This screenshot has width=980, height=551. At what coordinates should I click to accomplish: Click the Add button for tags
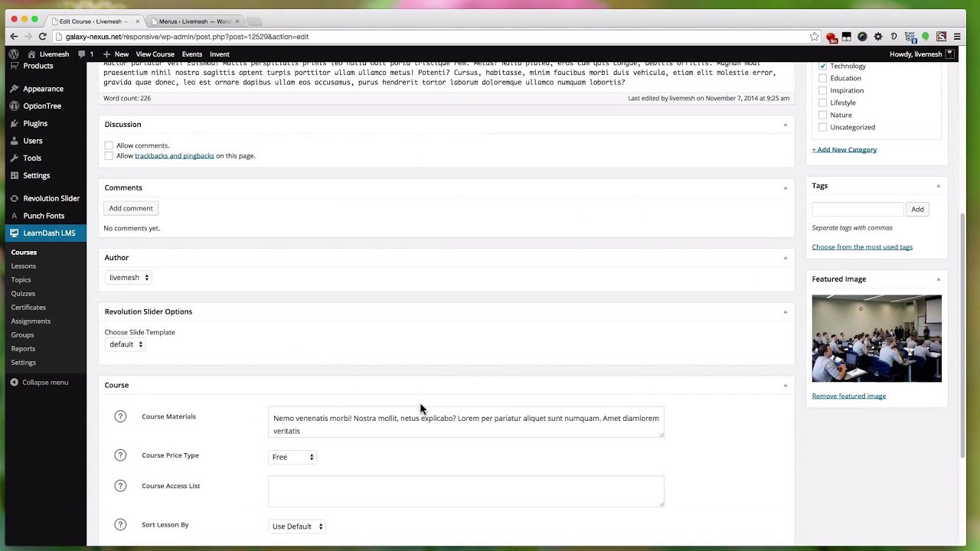[x=917, y=209]
